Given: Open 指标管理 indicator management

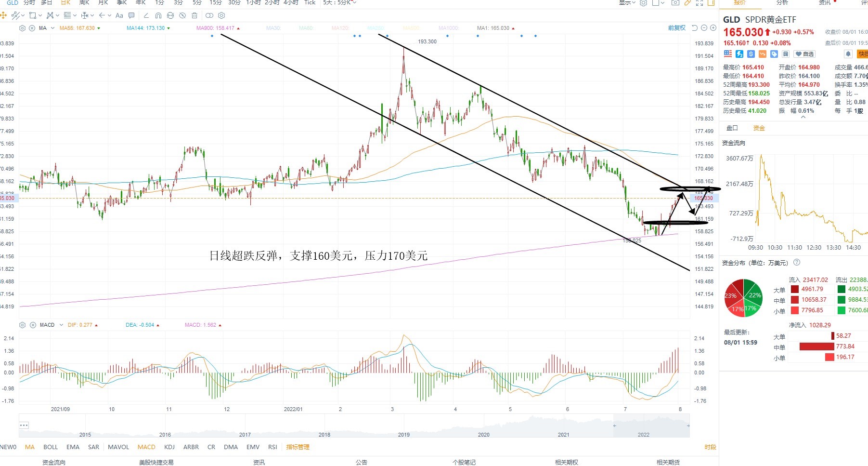Looking at the screenshot, I should click(298, 447).
